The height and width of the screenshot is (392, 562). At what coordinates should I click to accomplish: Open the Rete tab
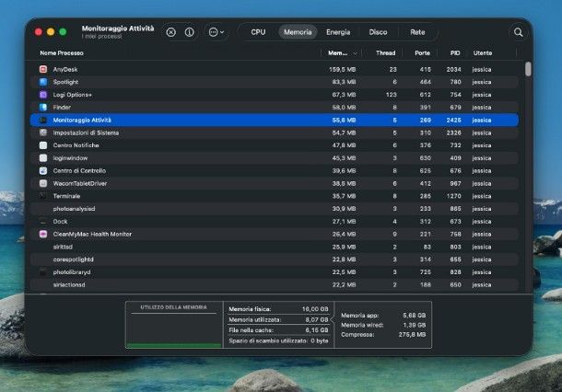pyautogui.click(x=417, y=32)
